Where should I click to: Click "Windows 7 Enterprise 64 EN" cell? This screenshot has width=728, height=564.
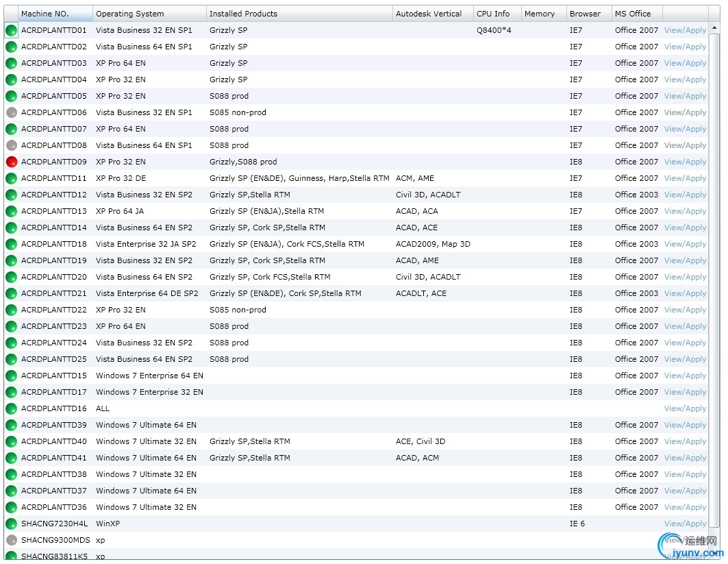149,376
